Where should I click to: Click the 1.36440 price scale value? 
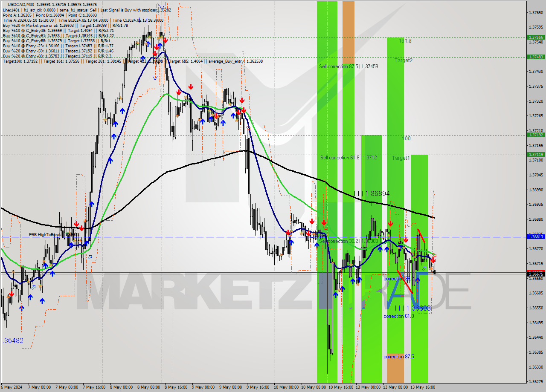click(536, 337)
